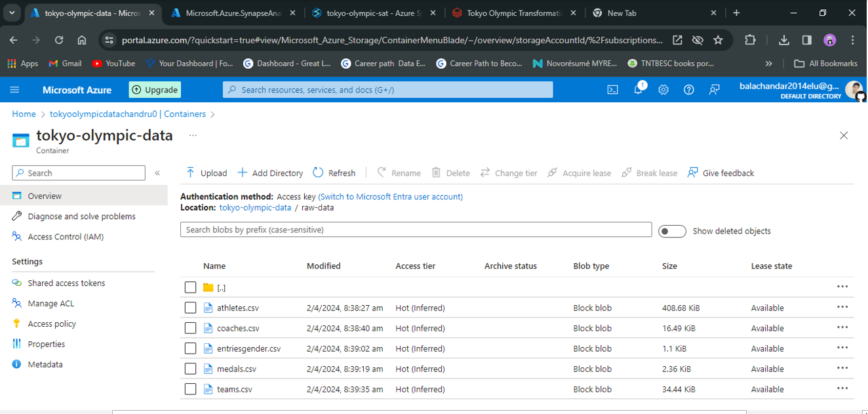Collapse the left menu with double chevron
Screen dimensions: 868x414
[x=157, y=173]
